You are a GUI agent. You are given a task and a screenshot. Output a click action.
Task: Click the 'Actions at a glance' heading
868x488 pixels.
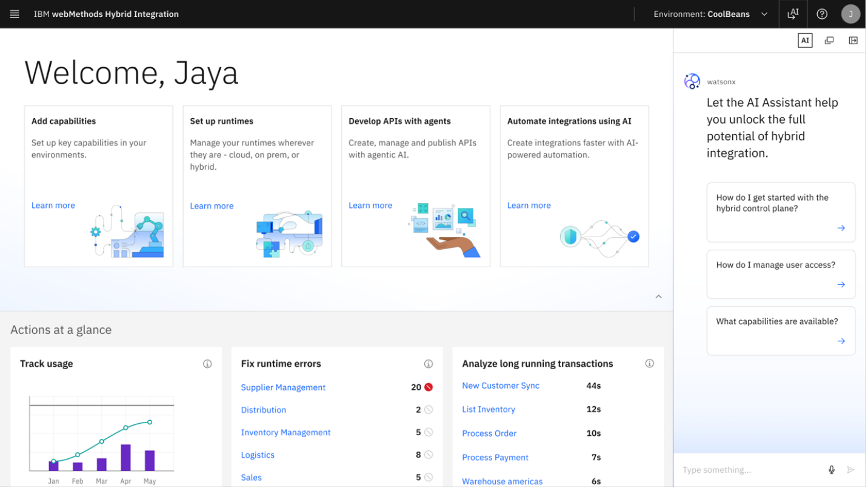pyautogui.click(x=61, y=330)
